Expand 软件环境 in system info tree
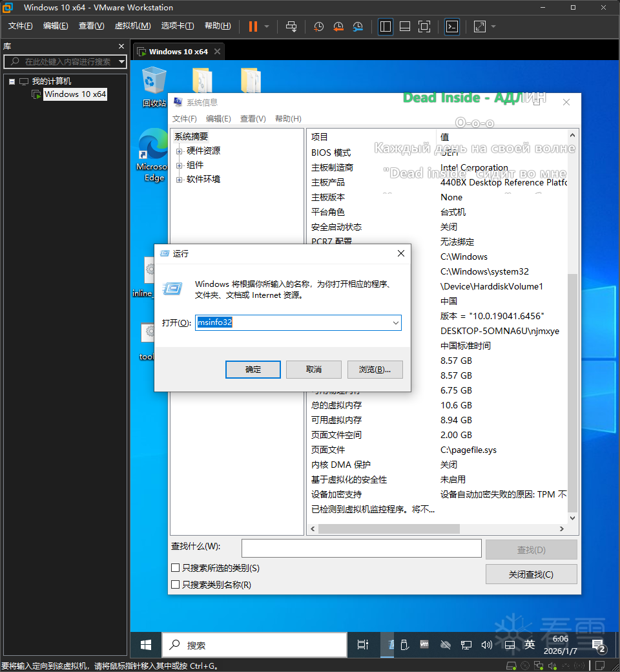This screenshot has width=620, height=672. [x=179, y=180]
